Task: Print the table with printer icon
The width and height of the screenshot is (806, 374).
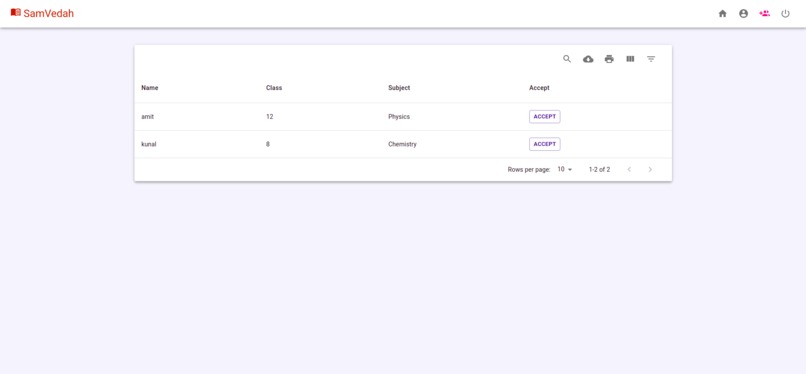Action: (609, 59)
